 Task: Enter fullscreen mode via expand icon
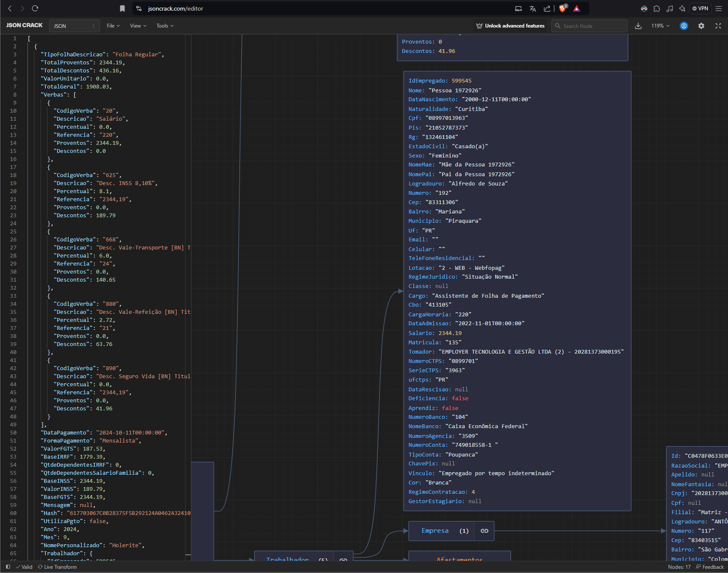coord(718,26)
